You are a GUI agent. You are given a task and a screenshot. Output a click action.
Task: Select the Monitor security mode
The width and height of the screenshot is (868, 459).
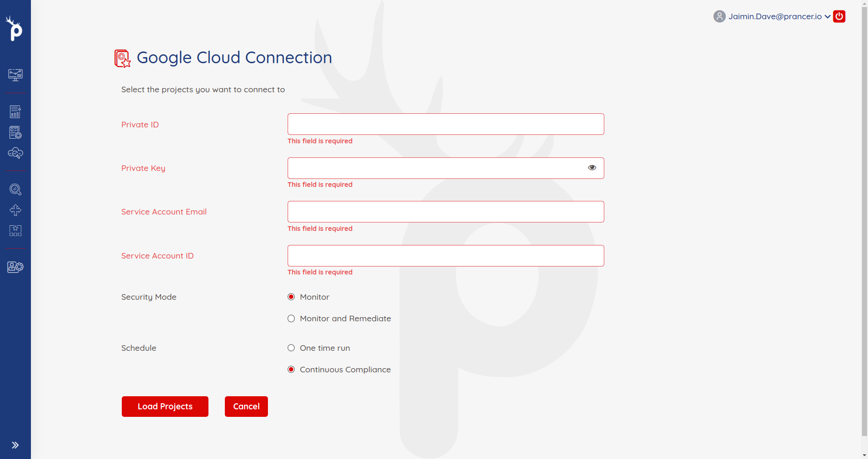(x=291, y=297)
